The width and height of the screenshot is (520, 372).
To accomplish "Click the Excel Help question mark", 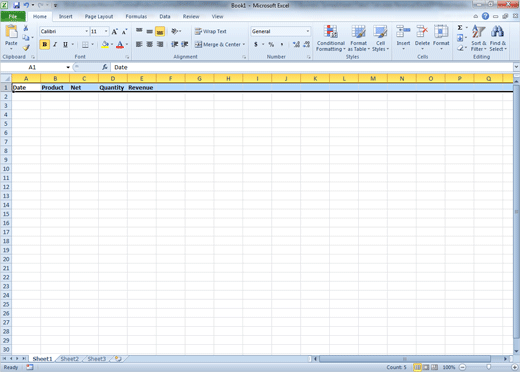I will click(x=485, y=16).
